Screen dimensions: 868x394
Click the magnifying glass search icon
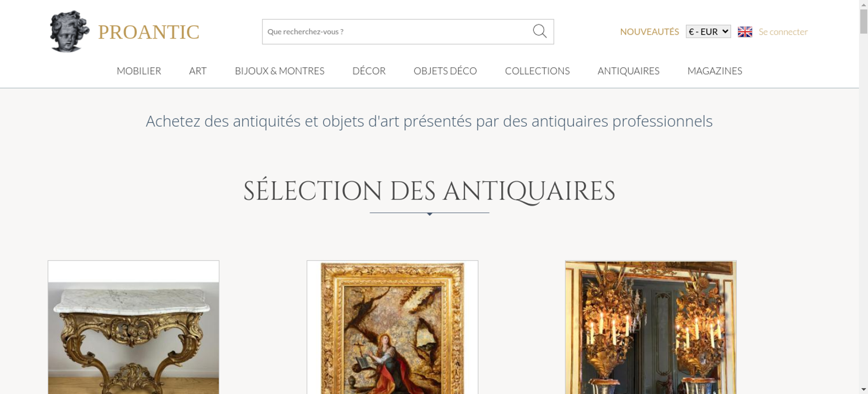coord(539,31)
